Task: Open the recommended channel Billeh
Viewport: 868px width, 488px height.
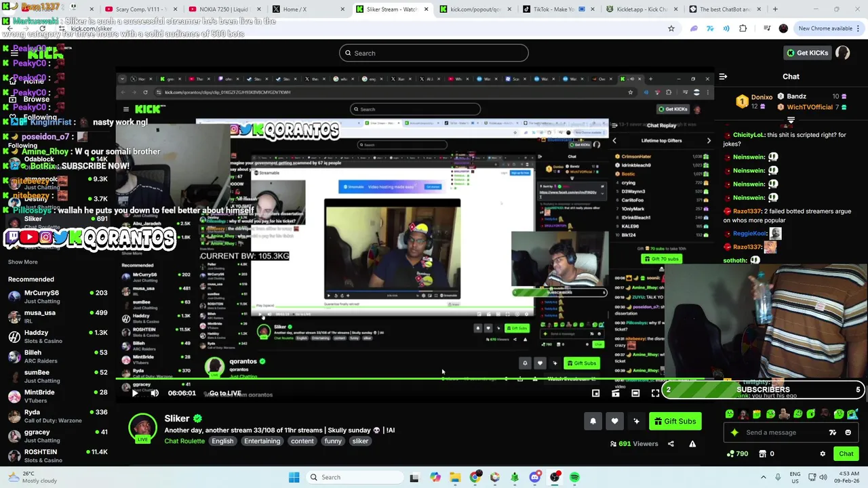Action: (58, 357)
